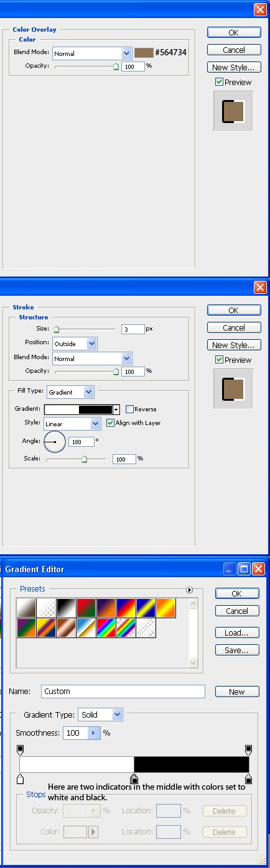Select the Violet, Green, Orange gradient preset

(26, 628)
